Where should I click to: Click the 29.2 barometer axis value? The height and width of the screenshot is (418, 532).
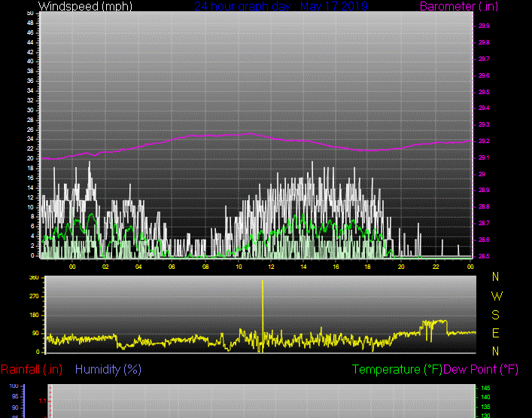click(x=484, y=141)
